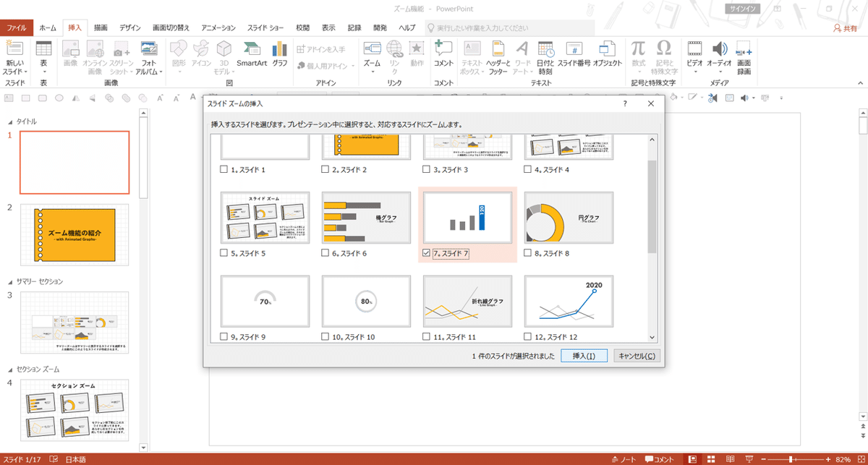
Task: Click the dialog help question mark
Action: [x=625, y=104]
